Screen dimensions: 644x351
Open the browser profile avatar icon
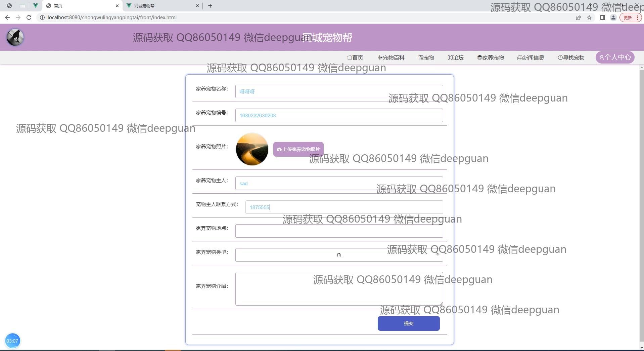(613, 17)
